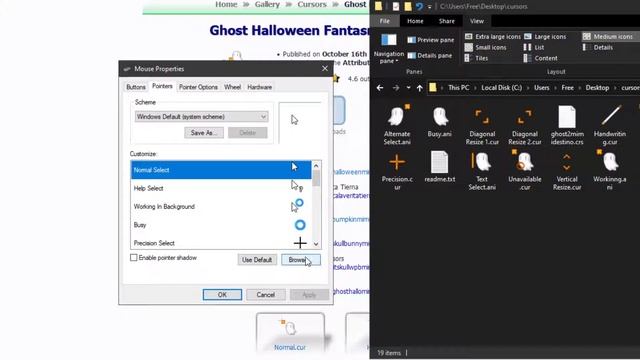Select Busy pointer row
Screen dimensions: 640x360
click(x=221, y=225)
